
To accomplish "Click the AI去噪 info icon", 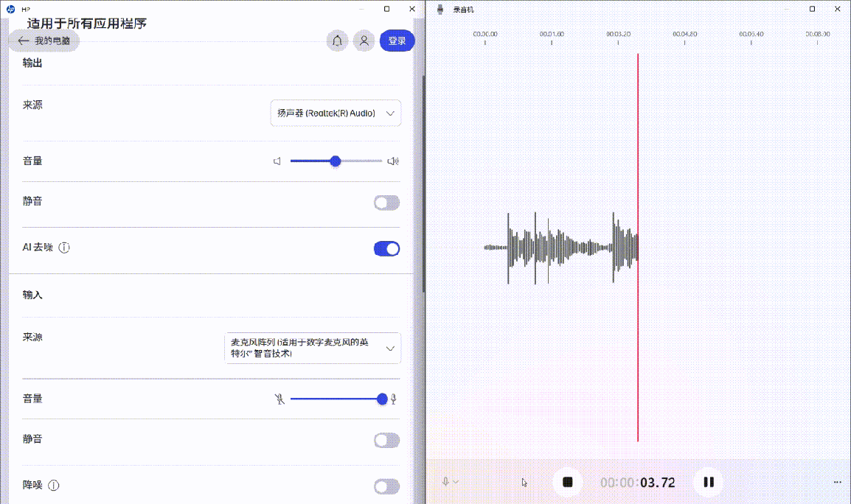I will coord(64,248).
